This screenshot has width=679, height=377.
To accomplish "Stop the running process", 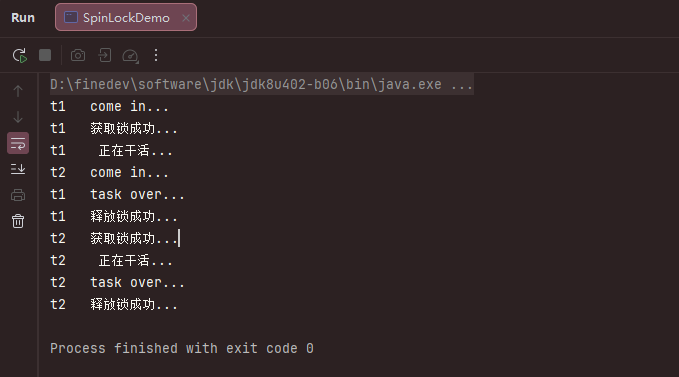I will click(45, 55).
